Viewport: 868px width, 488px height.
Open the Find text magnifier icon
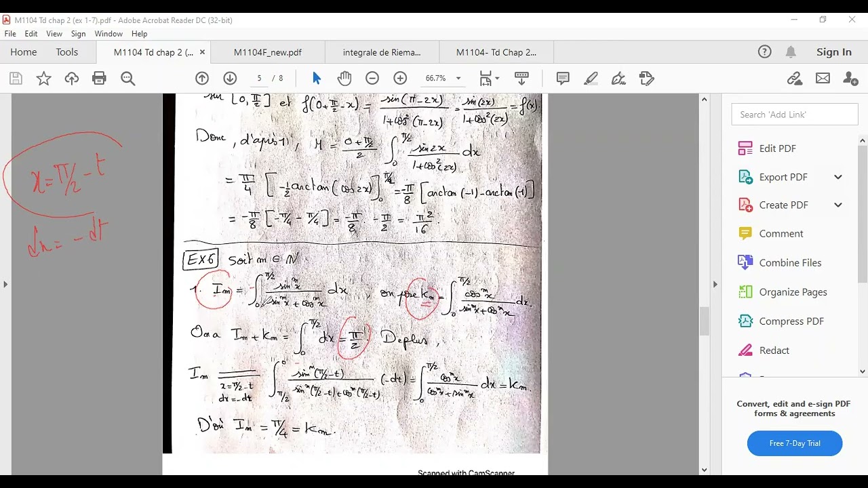click(127, 79)
